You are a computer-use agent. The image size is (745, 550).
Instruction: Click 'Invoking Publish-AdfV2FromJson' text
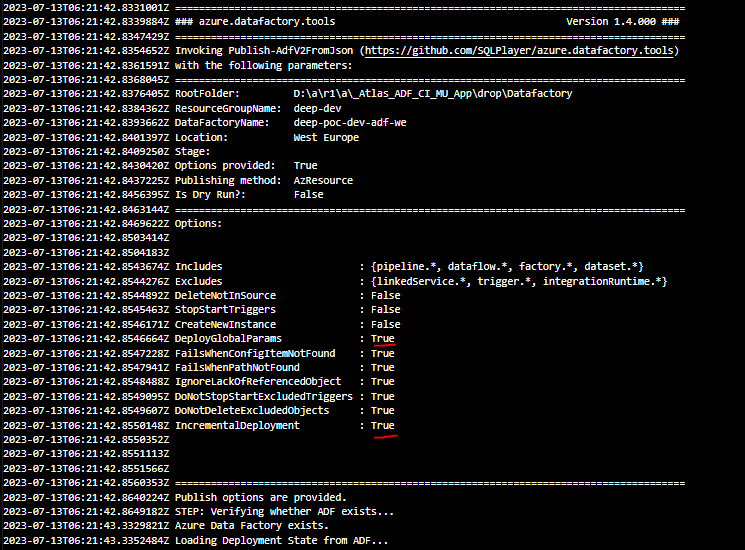pos(264,50)
